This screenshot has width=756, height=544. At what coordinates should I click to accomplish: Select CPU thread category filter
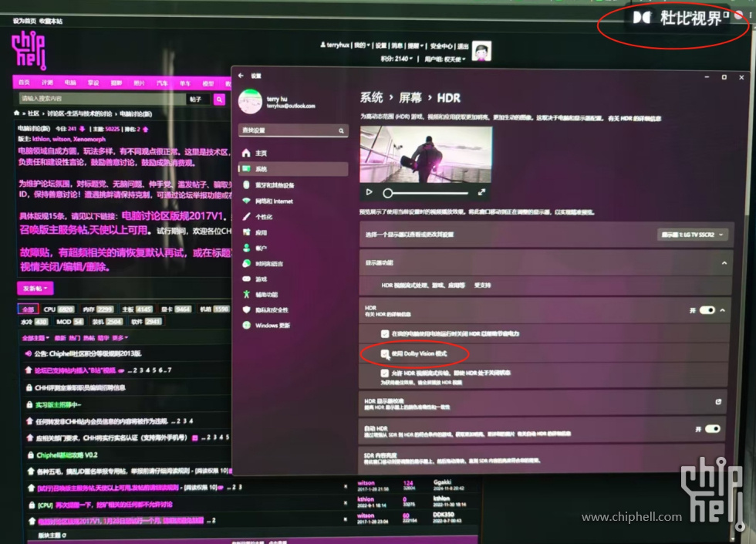point(59,309)
